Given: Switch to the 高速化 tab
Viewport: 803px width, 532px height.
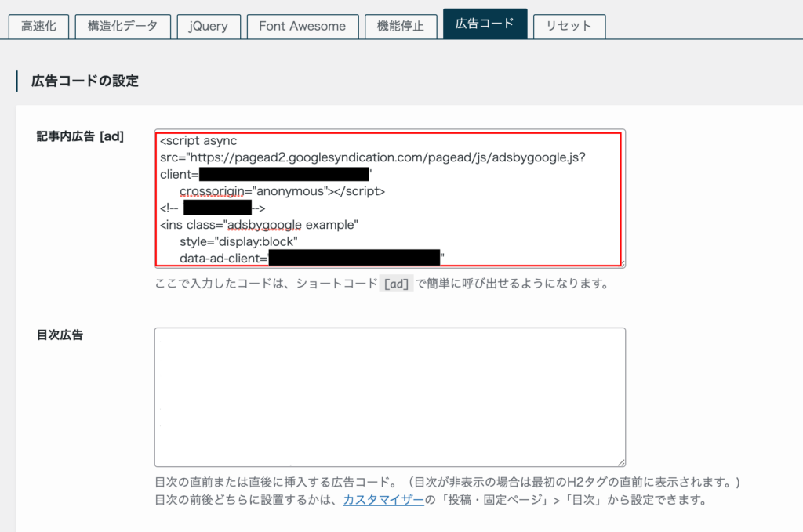Looking at the screenshot, I should 38,26.
